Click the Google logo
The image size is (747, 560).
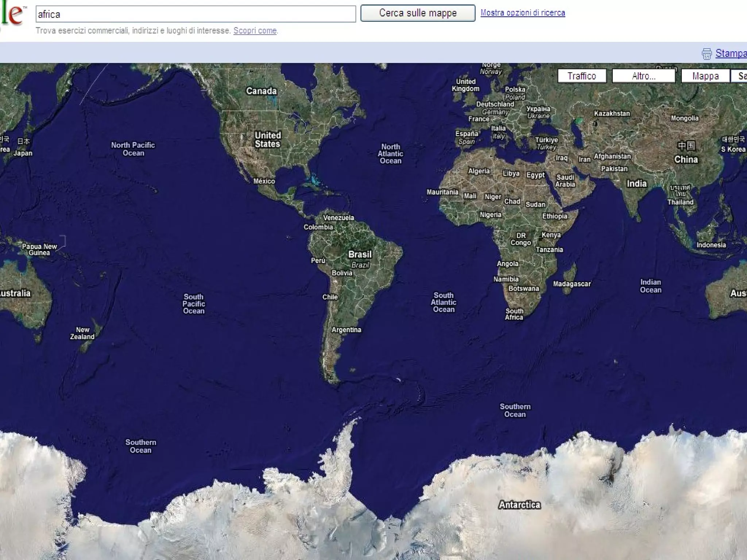[x=12, y=15]
